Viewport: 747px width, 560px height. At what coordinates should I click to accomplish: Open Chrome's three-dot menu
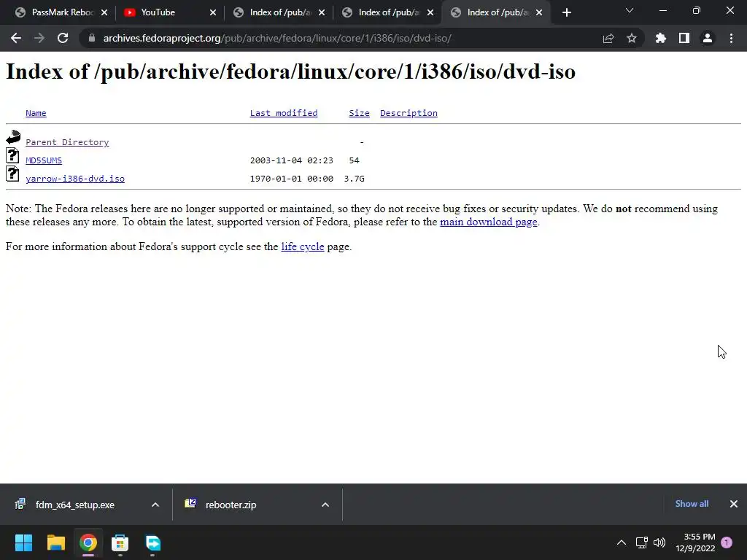[x=731, y=38]
